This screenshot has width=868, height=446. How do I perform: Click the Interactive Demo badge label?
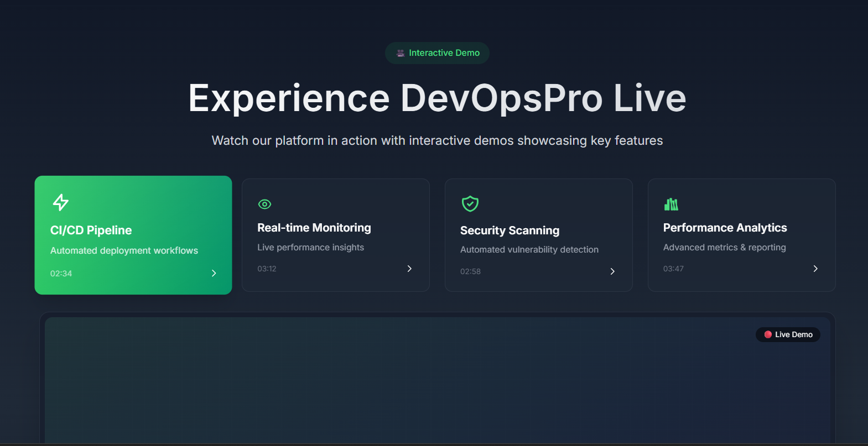pyautogui.click(x=444, y=53)
